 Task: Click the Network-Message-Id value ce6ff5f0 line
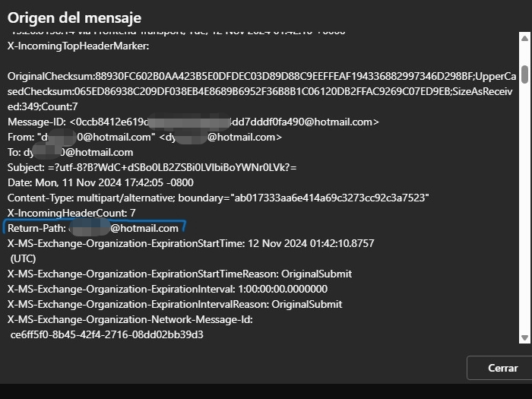(x=107, y=335)
